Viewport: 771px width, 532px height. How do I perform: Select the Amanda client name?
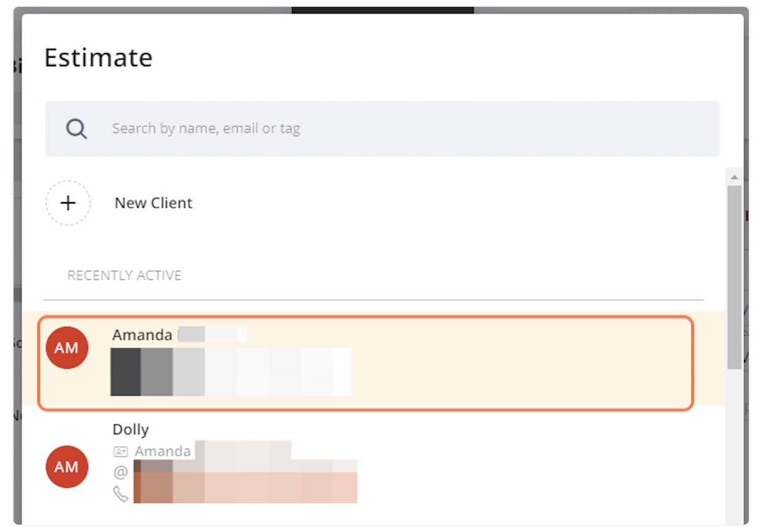coord(142,335)
